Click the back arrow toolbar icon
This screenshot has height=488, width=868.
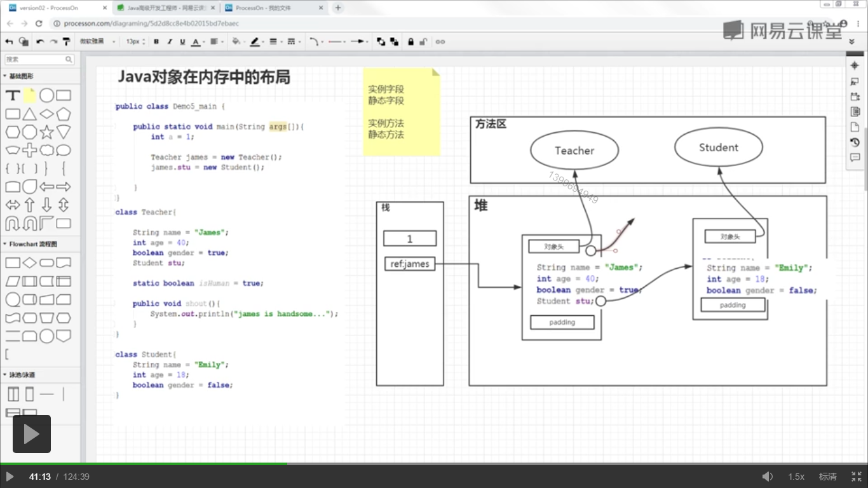click(x=9, y=41)
